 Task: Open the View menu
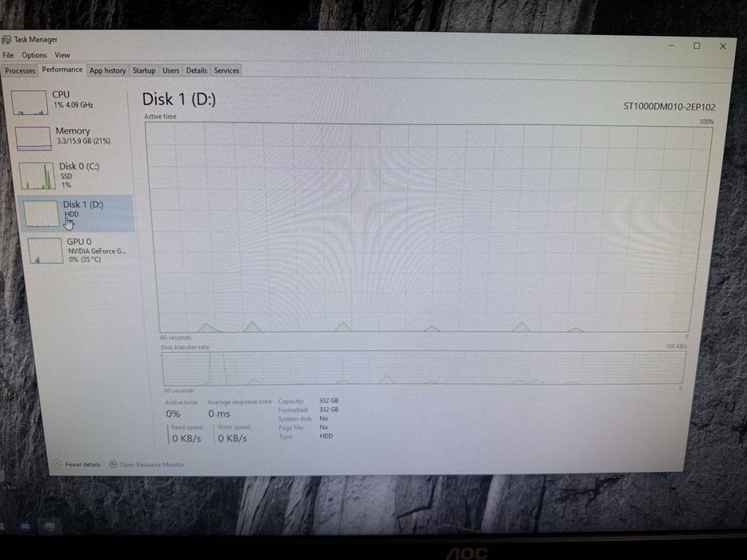click(x=62, y=55)
